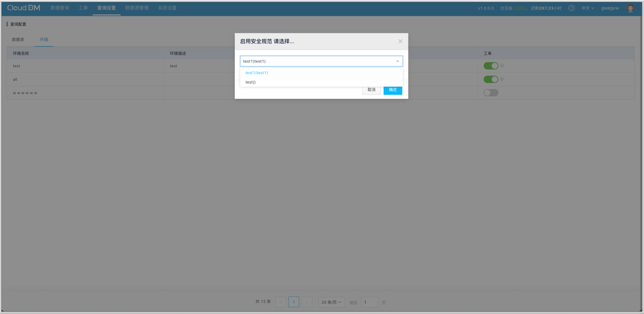This screenshot has width=644, height=314.
Task: Switch to the 数据源 tab
Action: point(18,40)
